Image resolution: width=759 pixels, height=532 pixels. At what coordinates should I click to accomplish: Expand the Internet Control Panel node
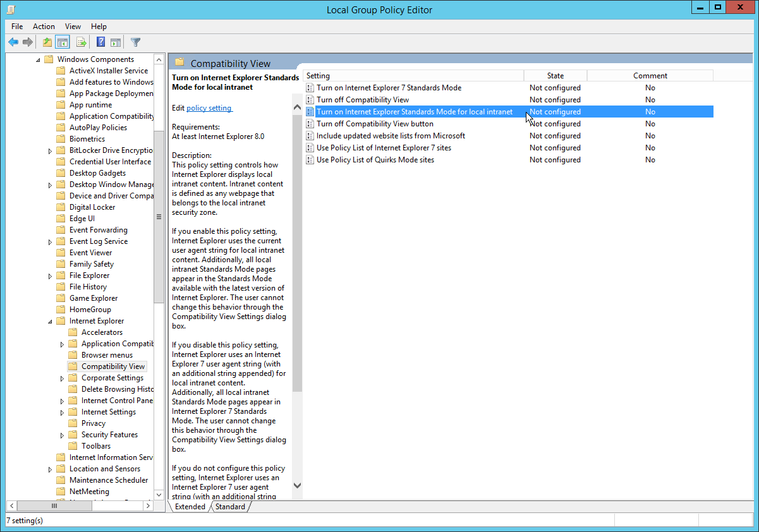click(63, 401)
